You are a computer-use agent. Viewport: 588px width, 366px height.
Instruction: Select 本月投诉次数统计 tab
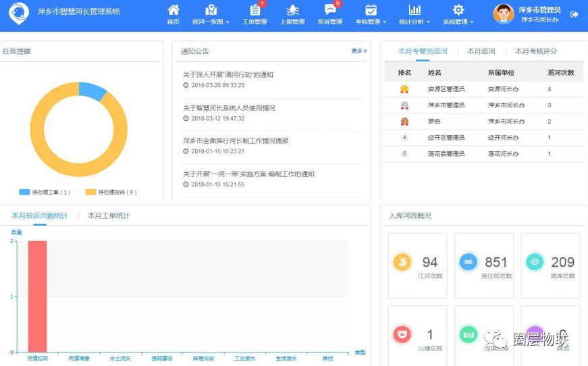click(40, 215)
